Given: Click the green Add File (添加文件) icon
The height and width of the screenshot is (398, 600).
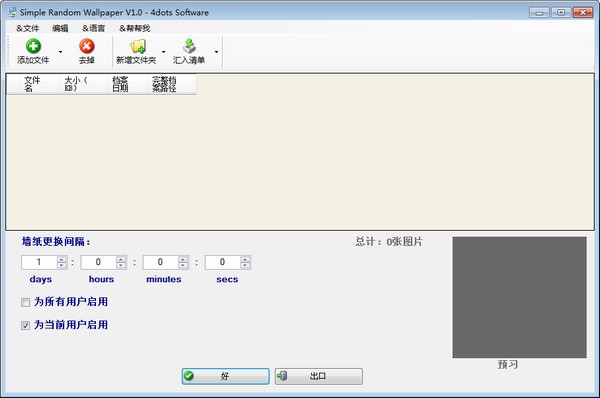Looking at the screenshot, I should [x=33, y=46].
